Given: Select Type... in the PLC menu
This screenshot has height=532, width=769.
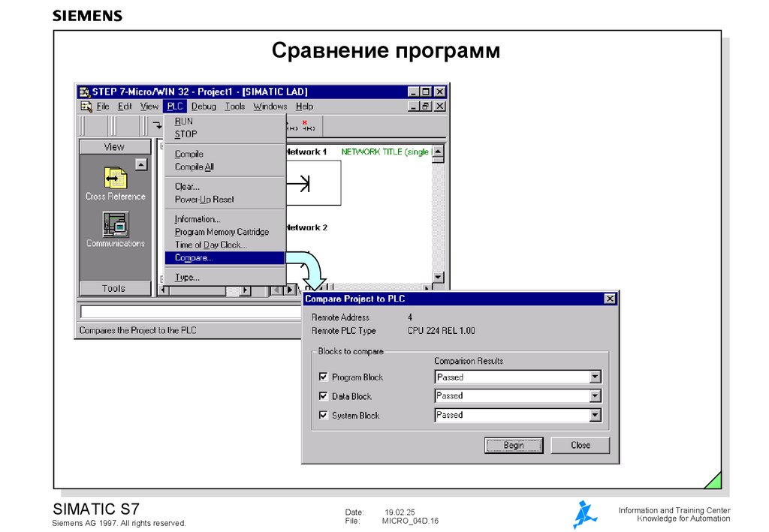Looking at the screenshot, I should tap(225, 278).
